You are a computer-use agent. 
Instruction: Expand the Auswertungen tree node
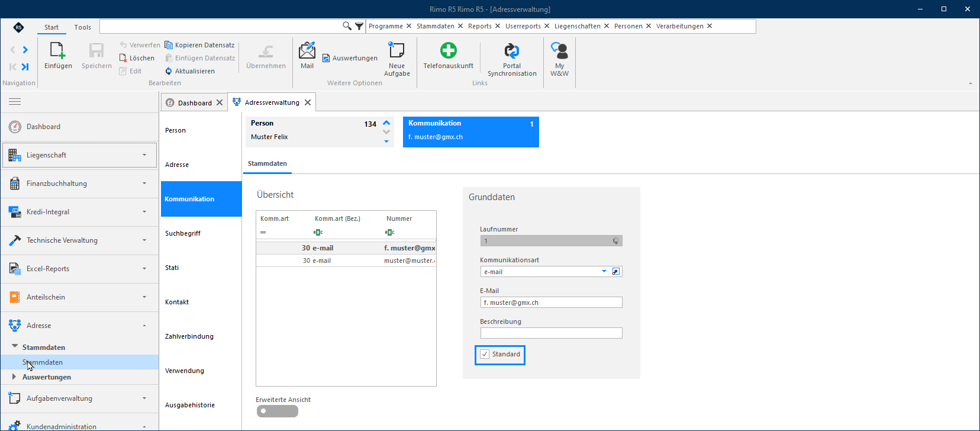(14, 377)
